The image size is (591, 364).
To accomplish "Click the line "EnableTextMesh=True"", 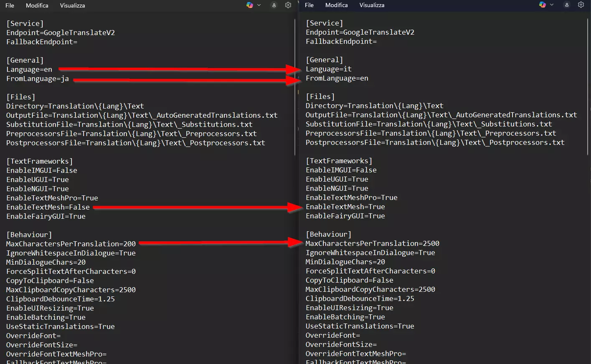I will click(345, 207).
